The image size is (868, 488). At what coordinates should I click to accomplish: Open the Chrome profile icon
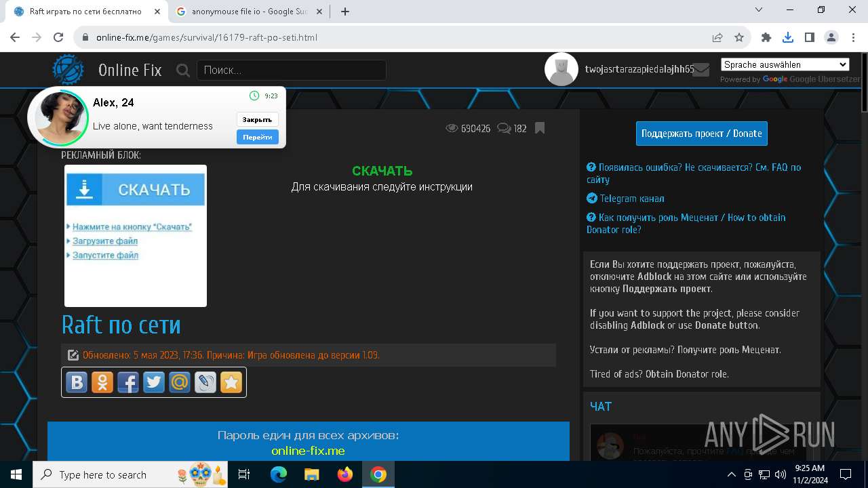831,37
